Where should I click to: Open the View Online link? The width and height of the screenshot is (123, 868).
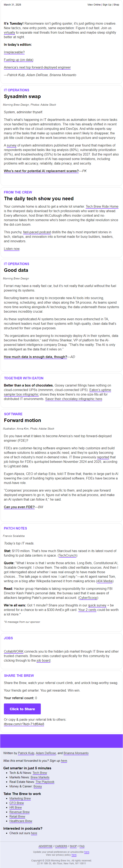pos(94,5)
